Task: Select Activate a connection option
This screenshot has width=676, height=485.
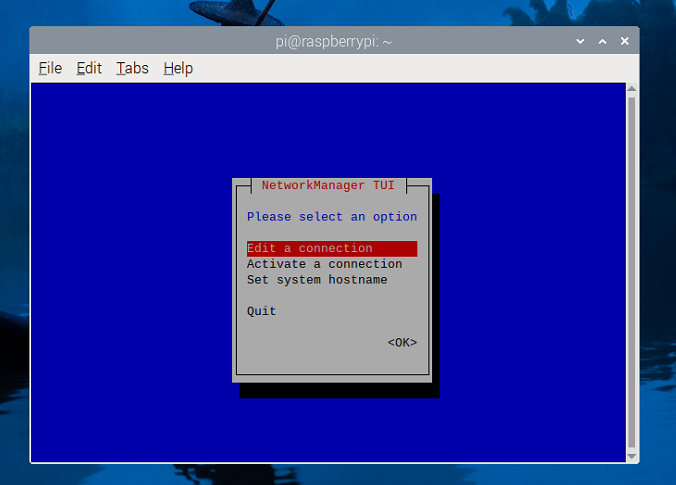Action: (325, 264)
